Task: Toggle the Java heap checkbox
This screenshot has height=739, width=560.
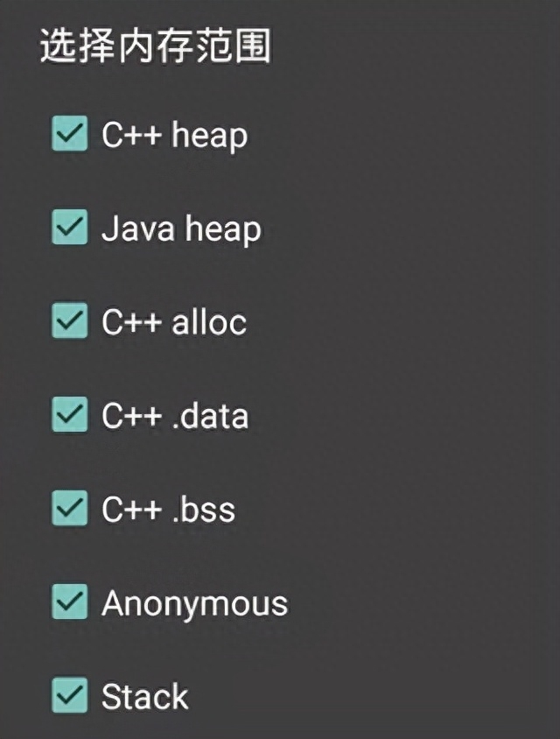Action: point(70,229)
